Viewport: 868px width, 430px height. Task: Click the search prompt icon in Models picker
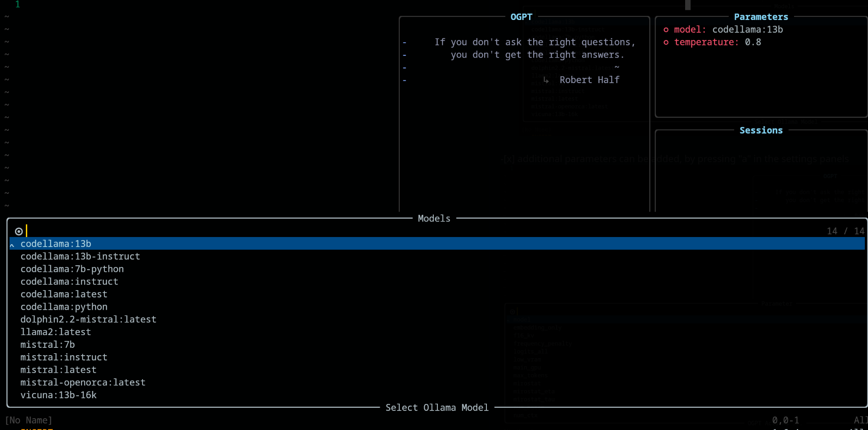coord(19,231)
